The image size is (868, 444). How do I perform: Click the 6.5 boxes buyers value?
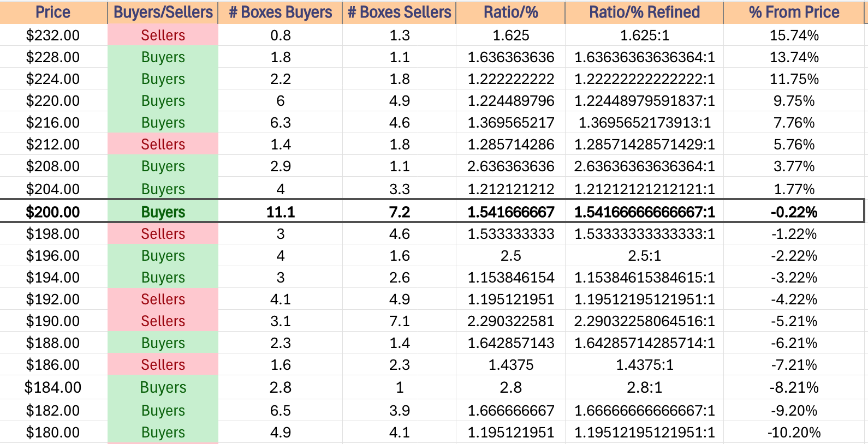[x=280, y=410]
